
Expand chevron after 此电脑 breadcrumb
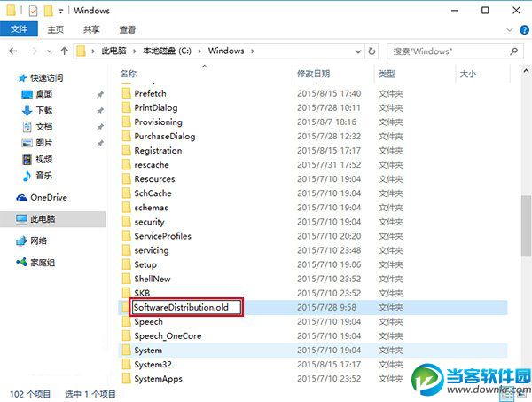click(x=135, y=51)
